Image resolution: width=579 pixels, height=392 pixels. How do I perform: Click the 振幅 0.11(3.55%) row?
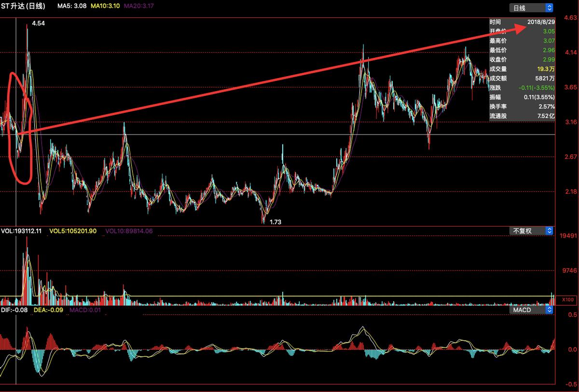[x=522, y=97]
